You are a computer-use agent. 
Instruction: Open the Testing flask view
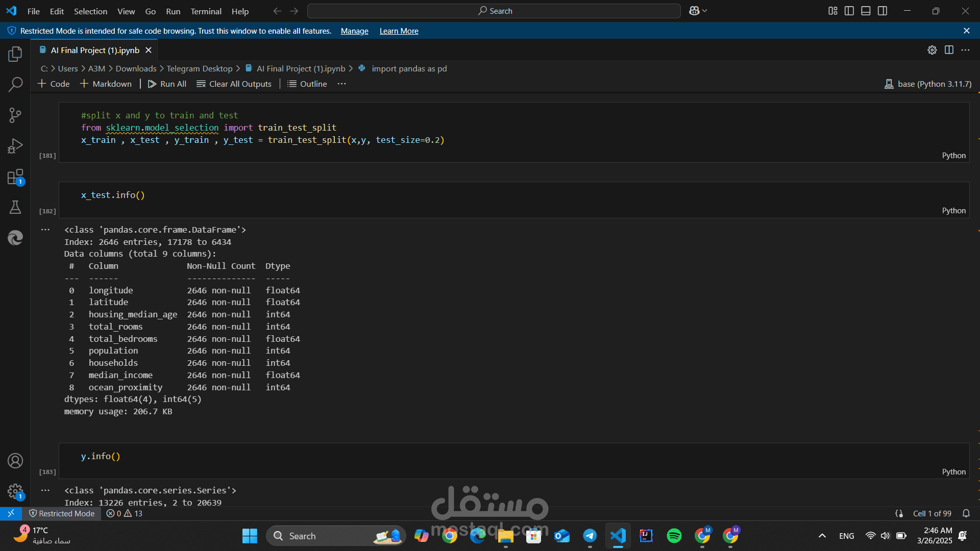point(15,207)
